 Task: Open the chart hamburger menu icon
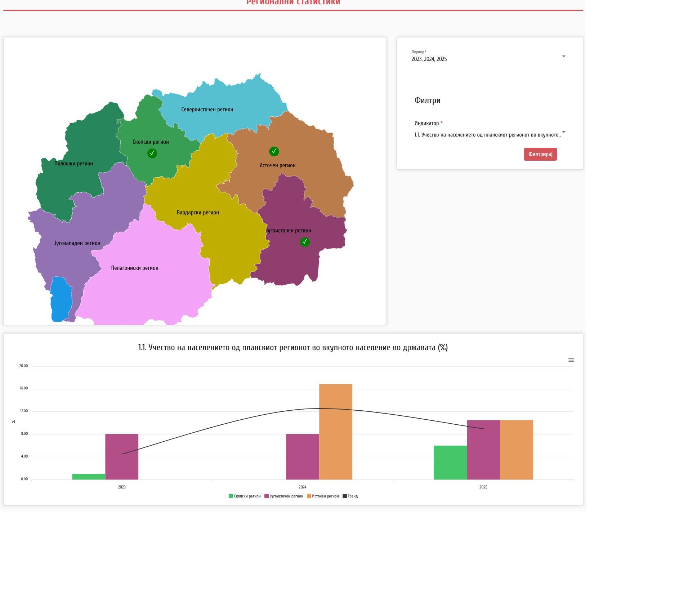tap(571, 360)
